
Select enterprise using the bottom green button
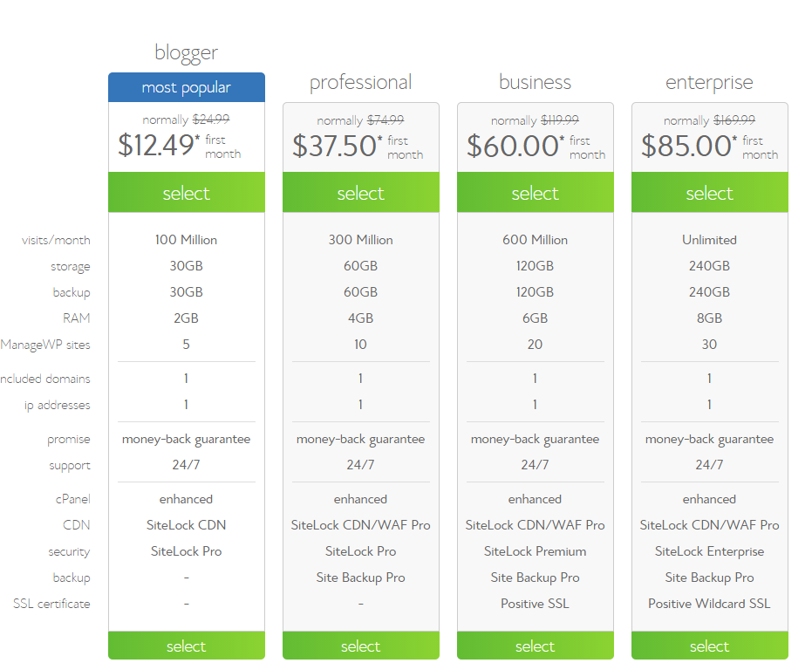[709, 646]
